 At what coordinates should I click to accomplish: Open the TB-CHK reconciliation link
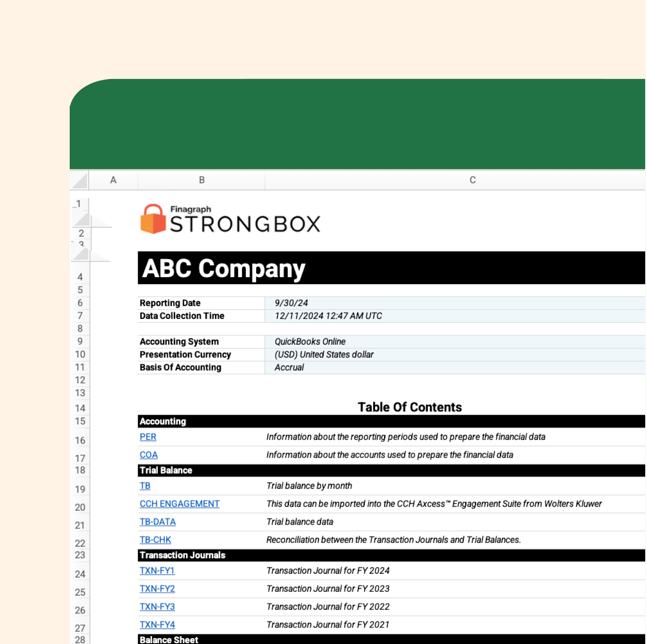[155, 540]
